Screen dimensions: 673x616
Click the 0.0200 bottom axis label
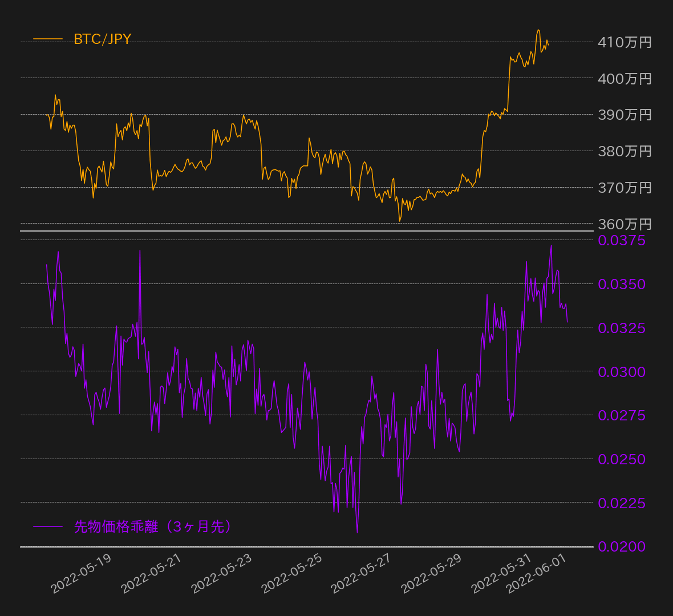point(622,546)
